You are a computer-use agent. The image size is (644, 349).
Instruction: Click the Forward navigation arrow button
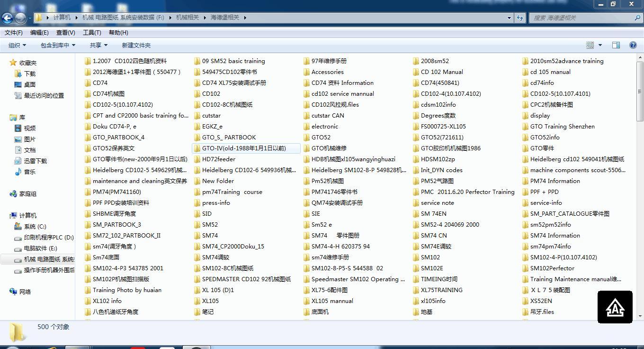click(x=20, y=18)
